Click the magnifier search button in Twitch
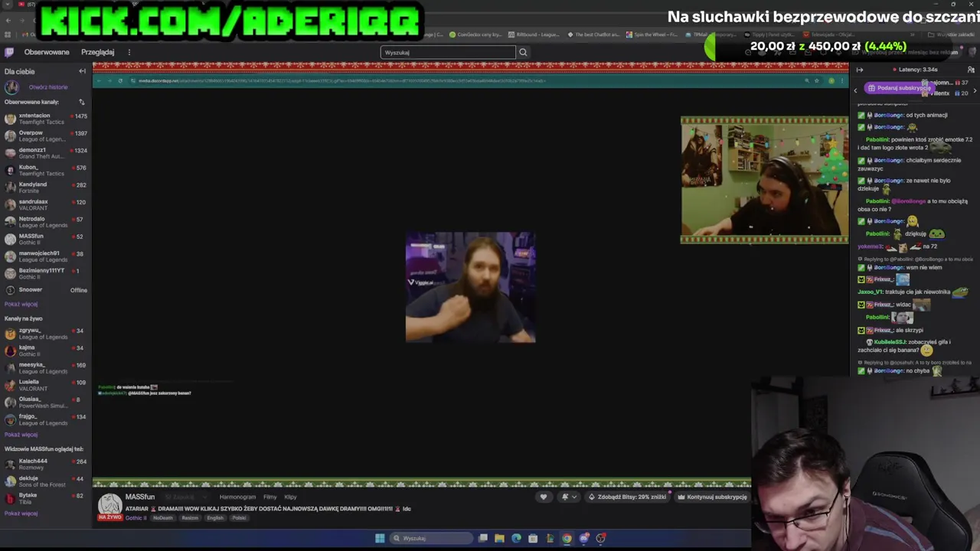980x551 pixels. 523,52
